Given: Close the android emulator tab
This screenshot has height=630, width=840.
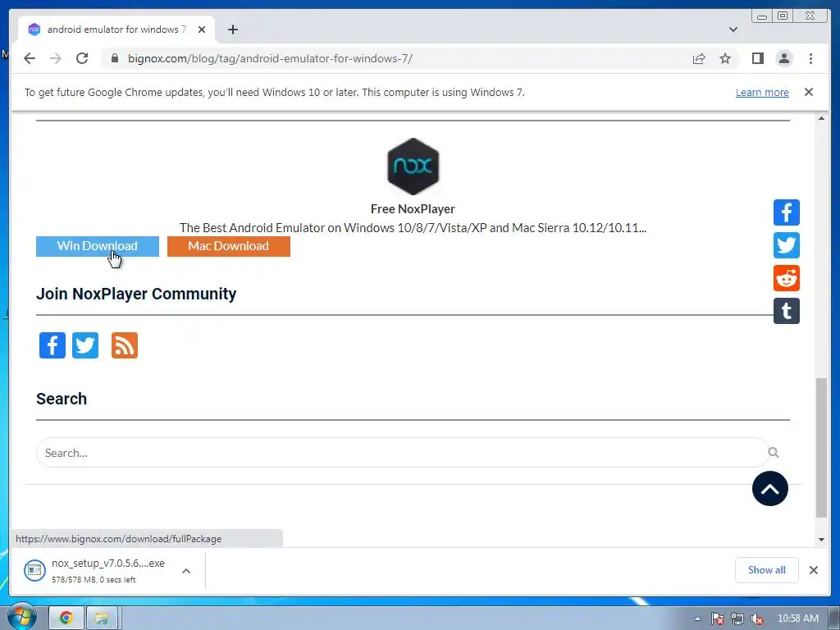Looking at the screenshot, I should pyautogui.click(x=202, y=30).
